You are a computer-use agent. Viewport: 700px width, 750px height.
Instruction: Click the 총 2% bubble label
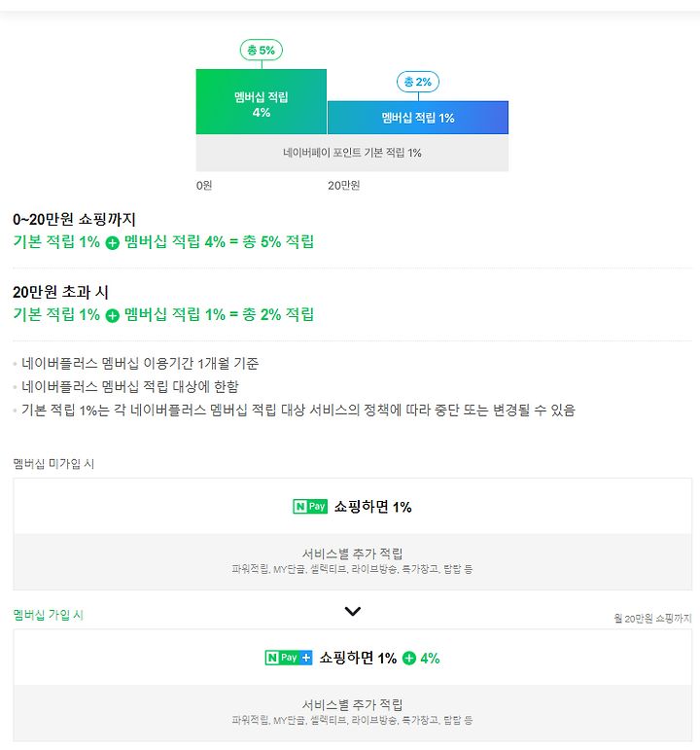click(418, 82)
